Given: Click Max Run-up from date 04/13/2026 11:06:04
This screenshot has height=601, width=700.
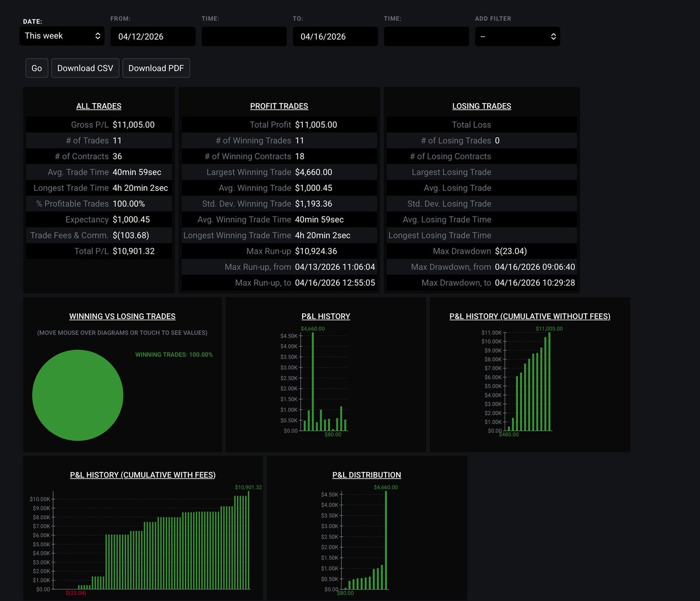Looking at the screenshot, I should tap(335, 267).
